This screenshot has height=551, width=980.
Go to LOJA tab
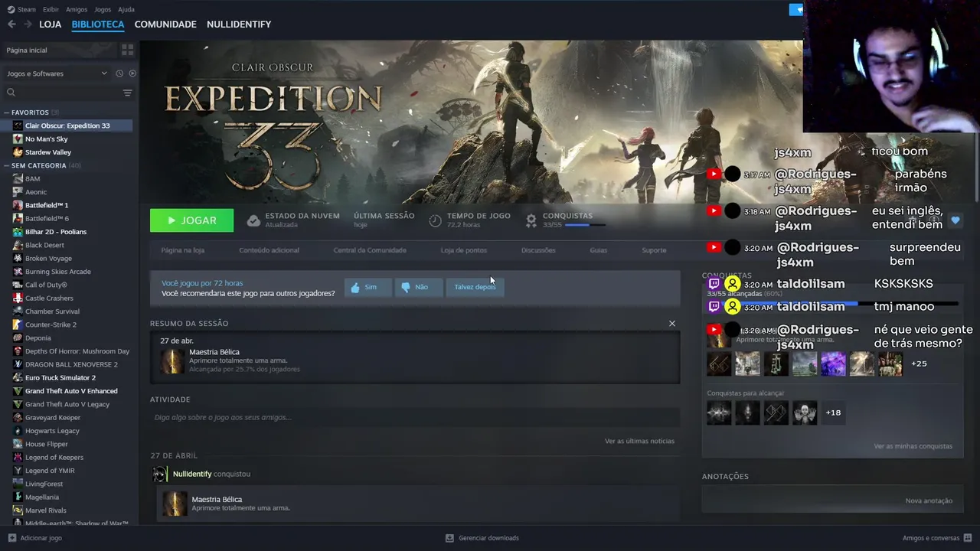pos(50,24)
